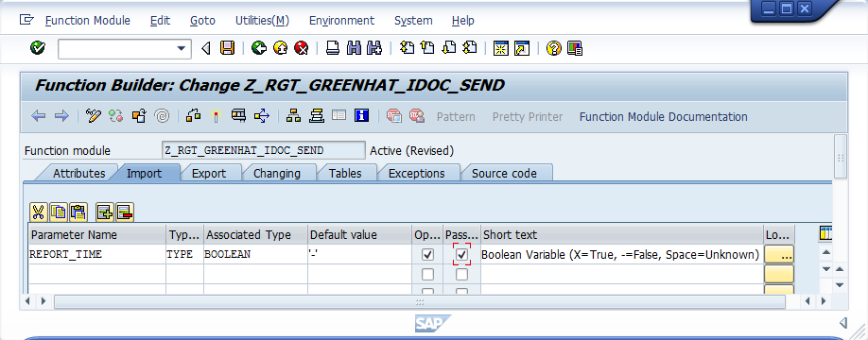Switch to the Changing tab
The width and height of the screenshot is (868, 340).
pos(277,173)
